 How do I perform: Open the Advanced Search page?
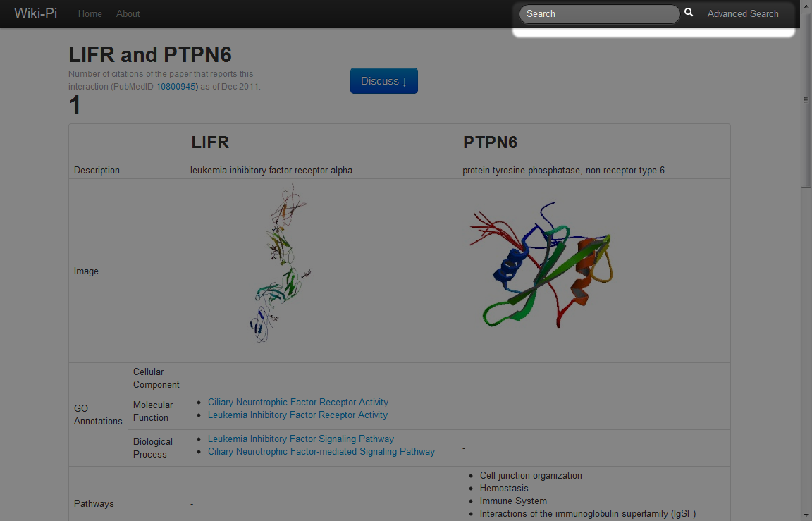pos(742,14)
